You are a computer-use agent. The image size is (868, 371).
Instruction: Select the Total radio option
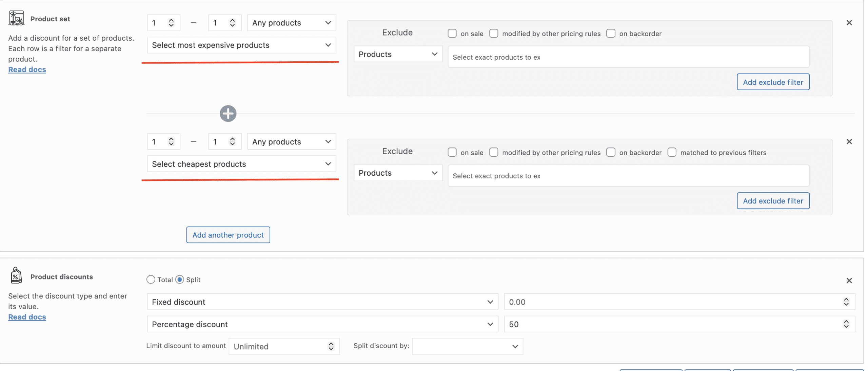151,279
